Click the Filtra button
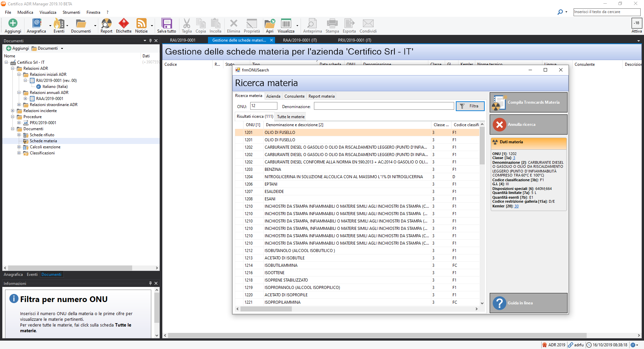This screenshot has width=644, height=349. coord(470,106)
